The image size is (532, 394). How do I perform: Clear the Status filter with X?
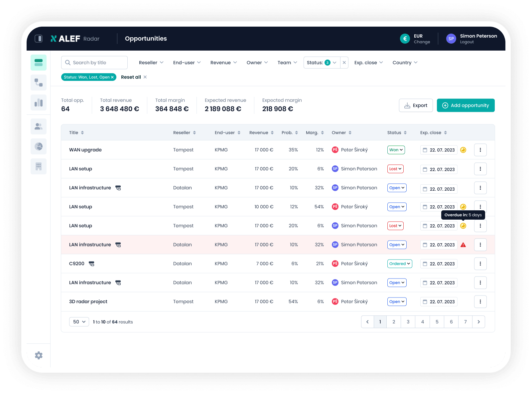[x=344, y=63]
